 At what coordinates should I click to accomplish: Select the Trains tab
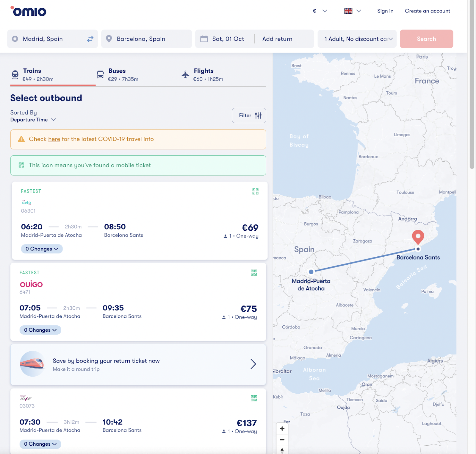pyautogui.click(x=53, y=75)
